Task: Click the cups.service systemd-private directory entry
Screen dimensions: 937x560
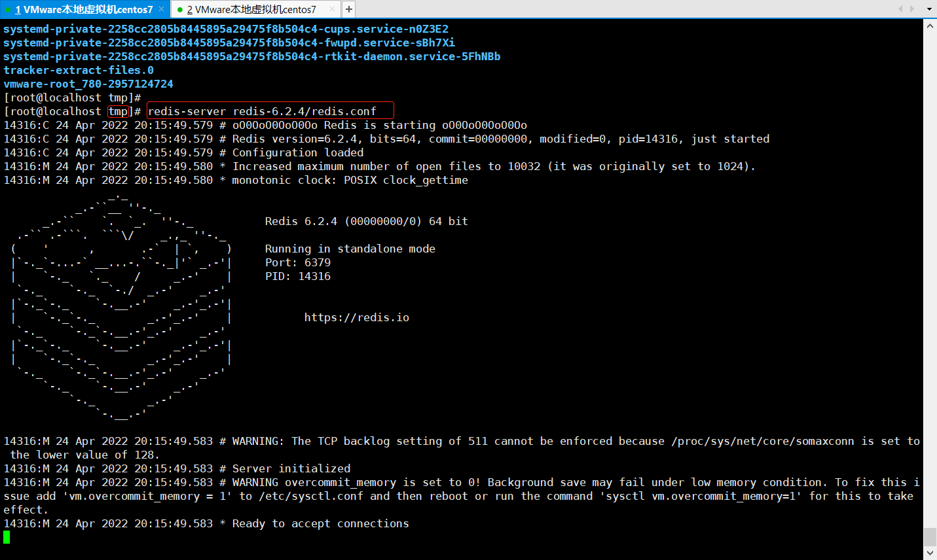Action: tap(226, 29)
